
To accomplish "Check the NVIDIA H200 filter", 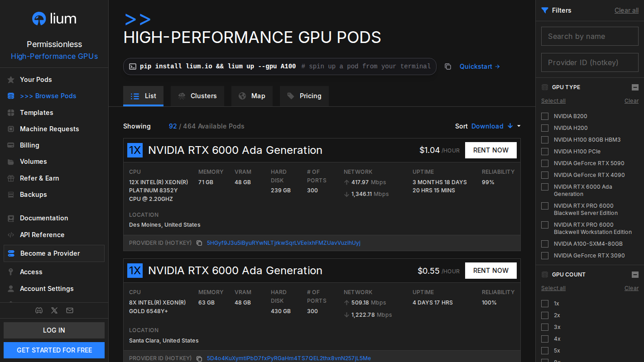I will [x=545, y=128].
